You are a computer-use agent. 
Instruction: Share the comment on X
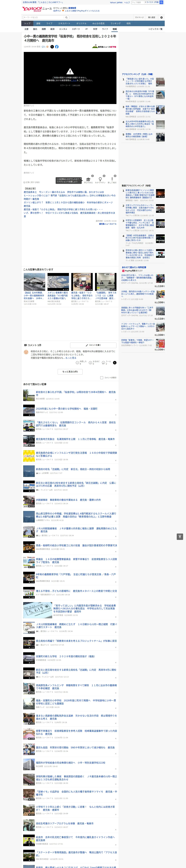[115, 363]
